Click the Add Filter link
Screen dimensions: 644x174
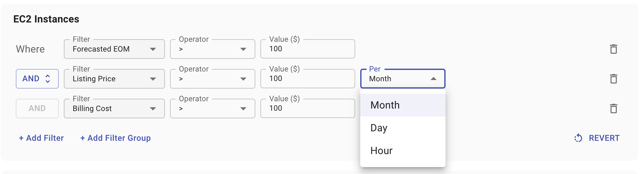click(x=41, y=138)
